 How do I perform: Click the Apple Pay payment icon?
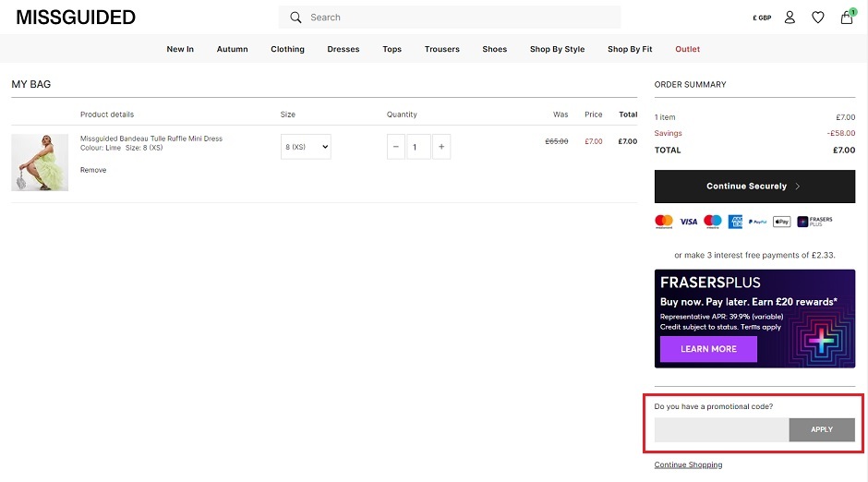(781, 222)
